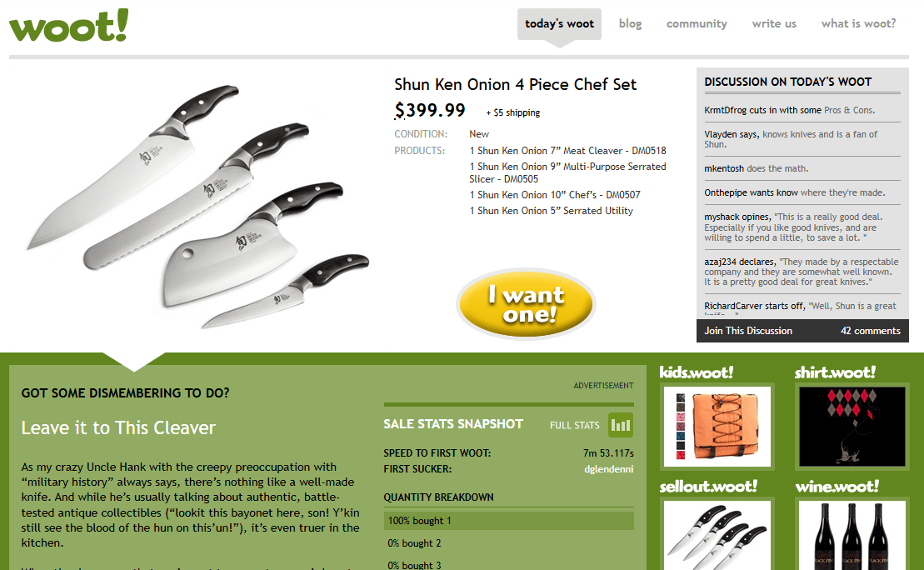Click Join This Discussion link
The width and height of the screenshot is (924, 570).
coord(748,331)
